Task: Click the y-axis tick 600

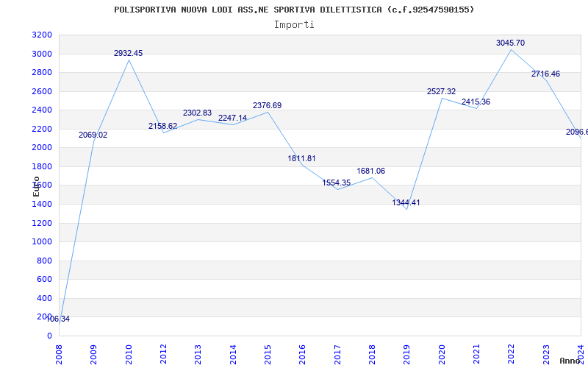Action: tap(45, 280)
